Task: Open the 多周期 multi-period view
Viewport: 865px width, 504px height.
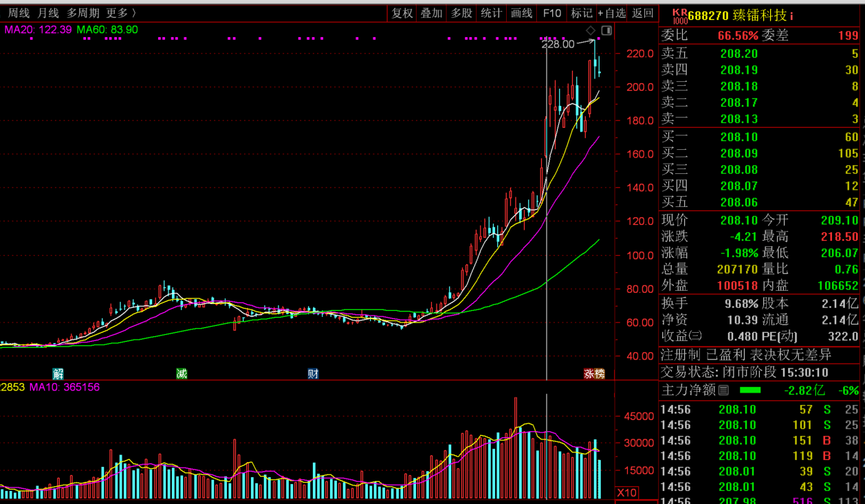Action: tap(83, 13)
